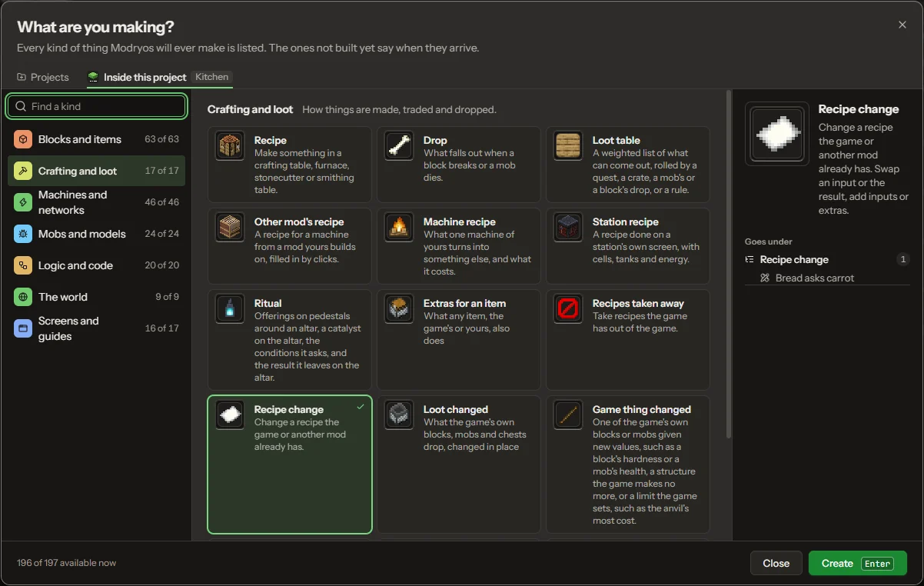Select the Machine recipe card title

[x=460, y=222]
